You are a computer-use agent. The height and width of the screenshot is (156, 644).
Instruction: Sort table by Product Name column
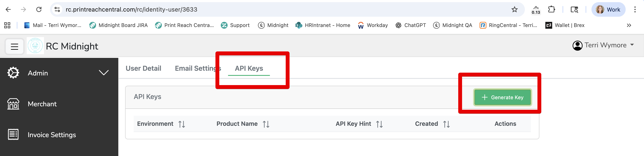[x=266, y=124]
